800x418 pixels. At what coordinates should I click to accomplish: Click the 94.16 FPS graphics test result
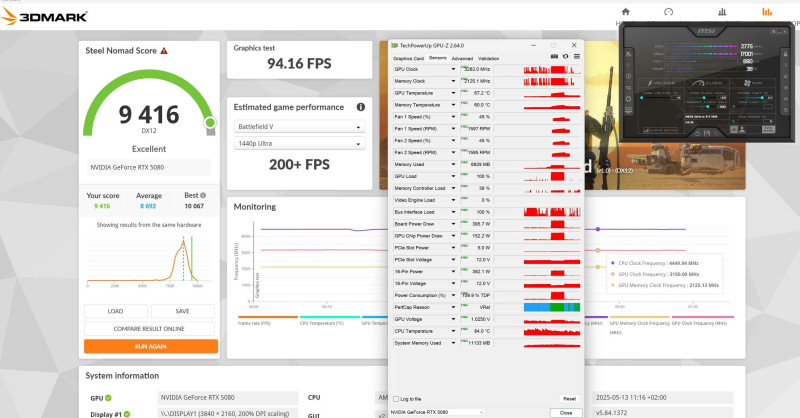coord(299,63)
